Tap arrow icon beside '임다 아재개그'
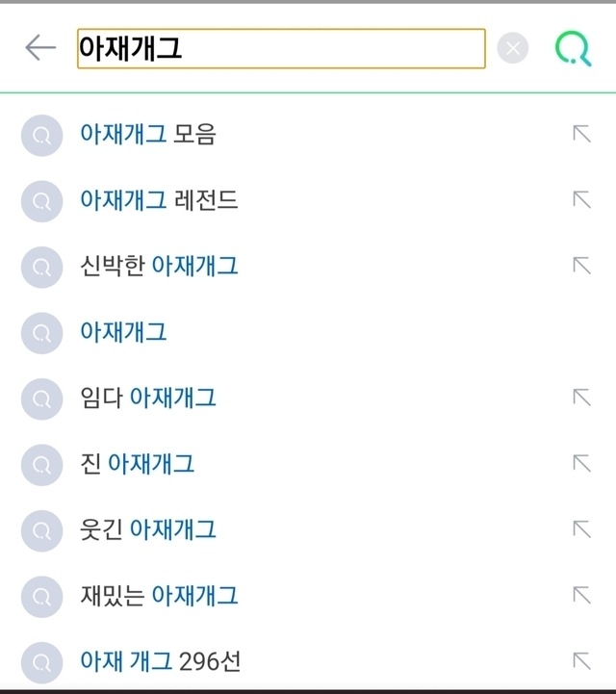 click(581, 398)
